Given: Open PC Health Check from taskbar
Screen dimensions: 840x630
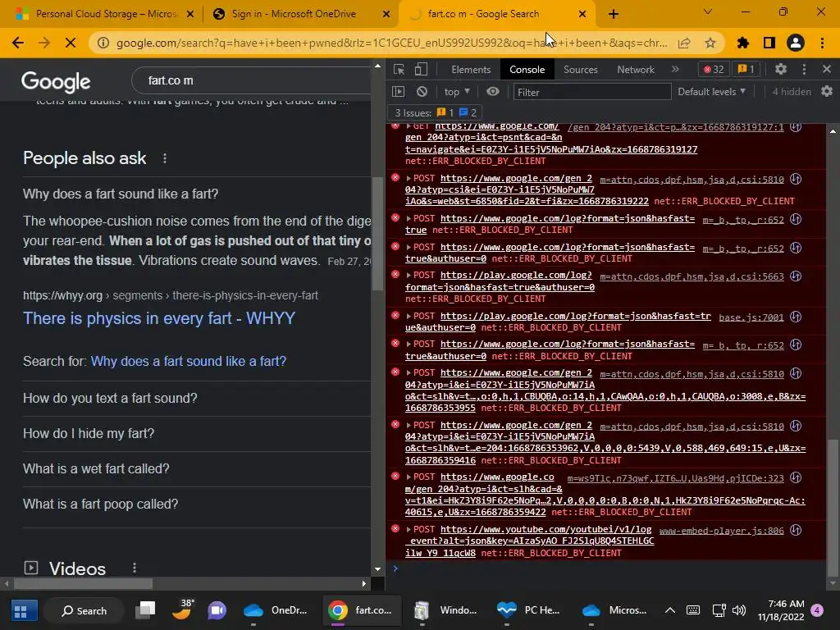Looking at the screenshot, I should pos(527,610).
